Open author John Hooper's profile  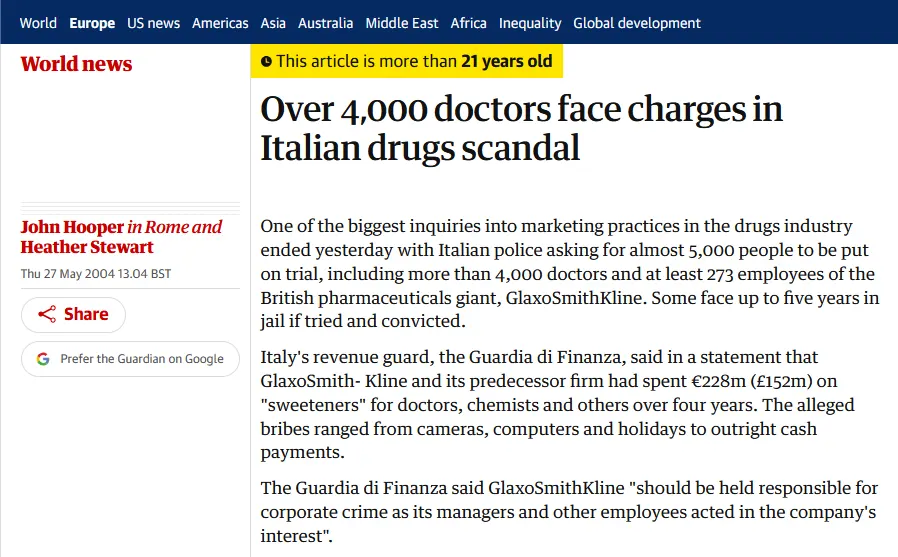72,227
